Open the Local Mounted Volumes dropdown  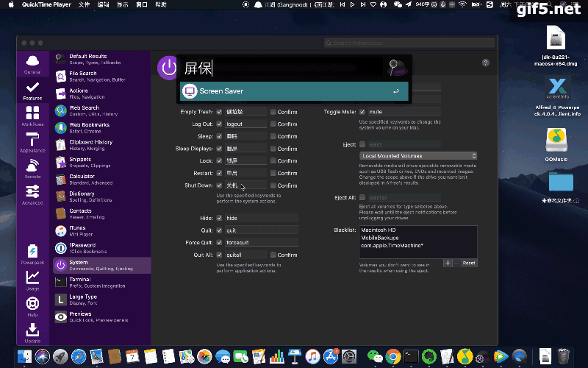(x=418, y=156)
